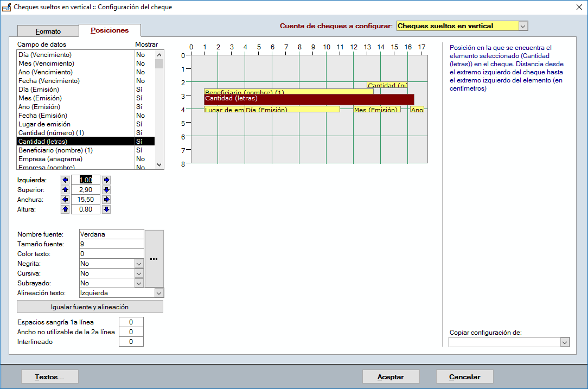The width and height of the screenshot is (588, 389).
Task: Increase Anchura with the right arrow
Action: tap(106, 200)
